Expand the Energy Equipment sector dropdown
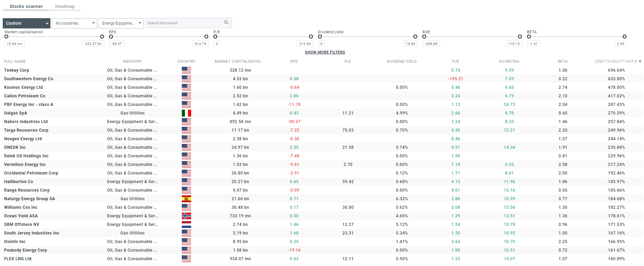Screen dimensions: 644x266 (121, 23)
